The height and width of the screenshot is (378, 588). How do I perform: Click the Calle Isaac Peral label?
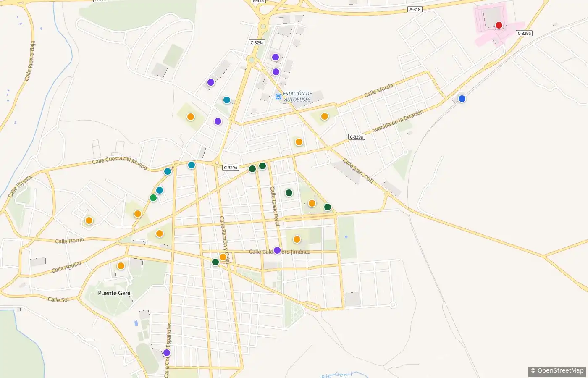[x=274, y=206]
